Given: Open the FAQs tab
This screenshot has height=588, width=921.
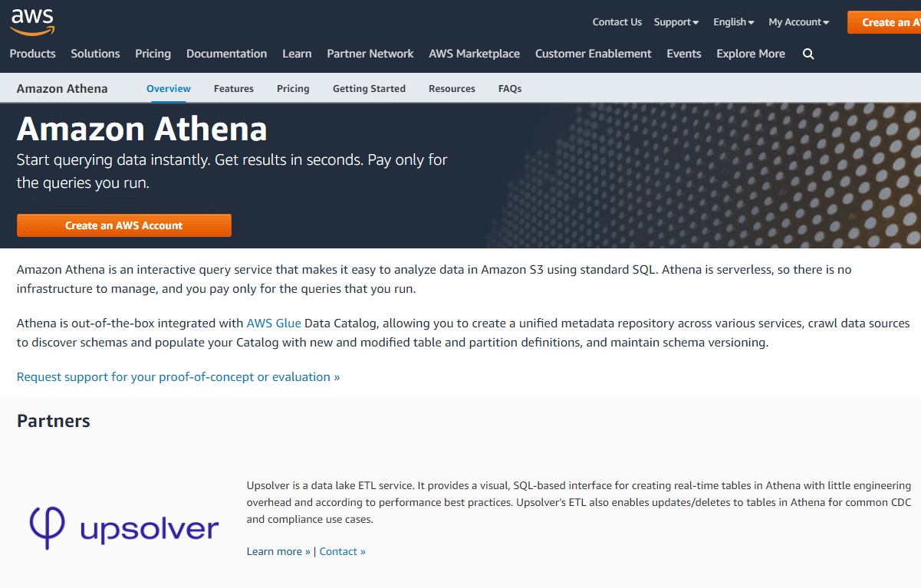Looking at the screenshot, I should click(510, 89).
